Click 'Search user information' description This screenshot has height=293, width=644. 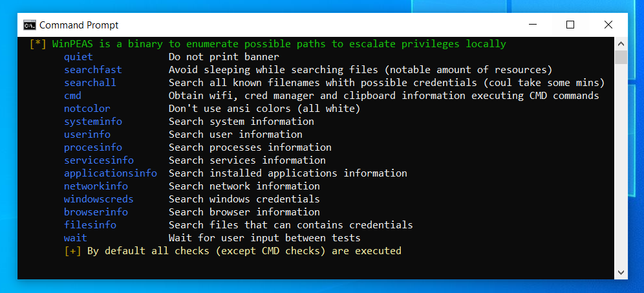236,135
